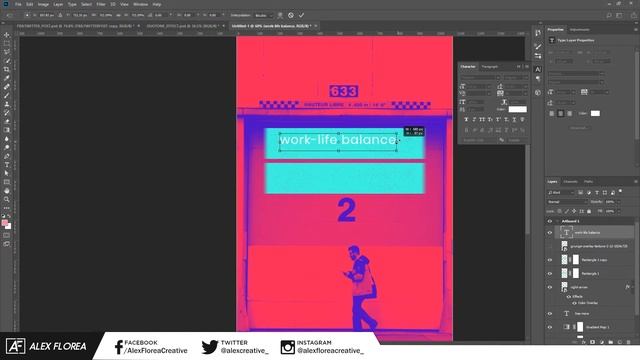The image size is (640, 360).
Task: Select the History Brush tool
Action: point(7,113)
